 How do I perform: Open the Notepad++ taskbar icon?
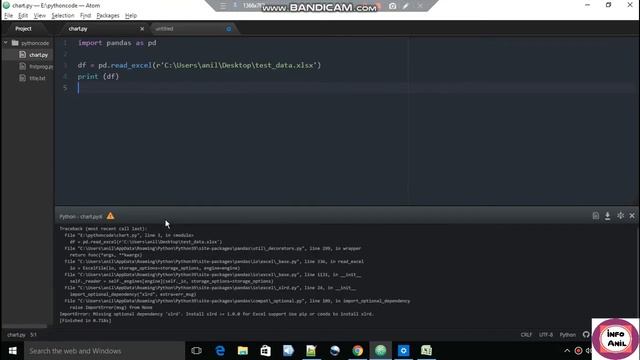tap(311, 351)
